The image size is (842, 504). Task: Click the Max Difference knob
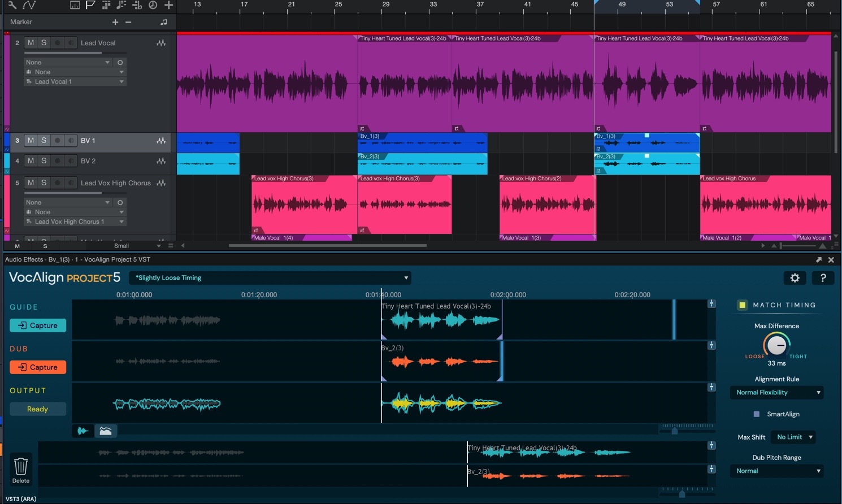tap(776, 345)
